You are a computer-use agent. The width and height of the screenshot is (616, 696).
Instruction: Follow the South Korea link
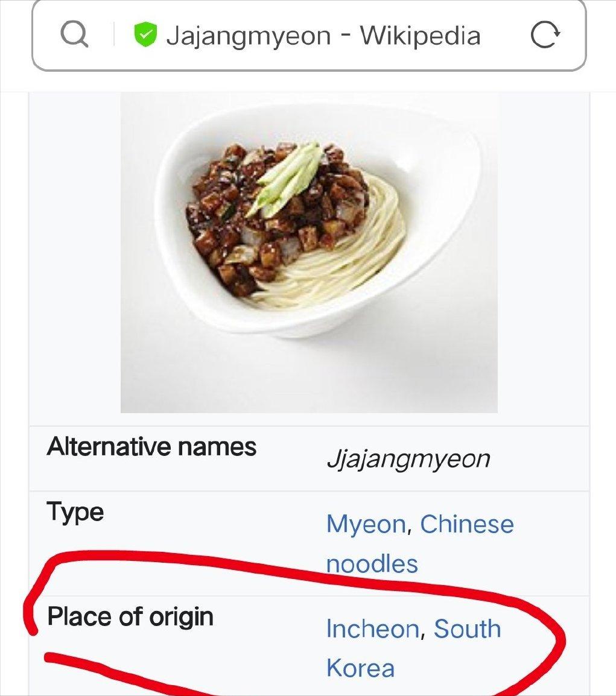[413, 648]
